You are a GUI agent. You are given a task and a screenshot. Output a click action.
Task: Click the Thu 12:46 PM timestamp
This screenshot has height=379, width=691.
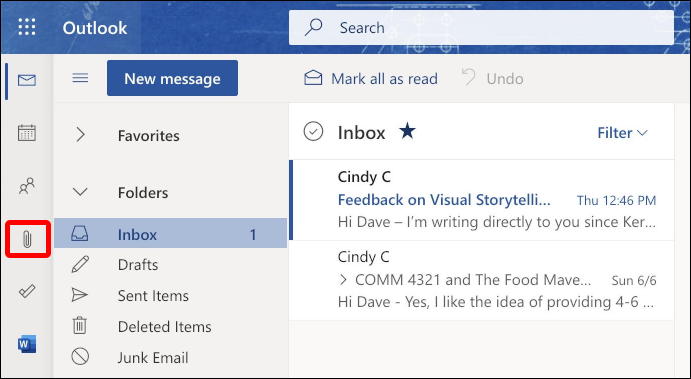(617, 201)
